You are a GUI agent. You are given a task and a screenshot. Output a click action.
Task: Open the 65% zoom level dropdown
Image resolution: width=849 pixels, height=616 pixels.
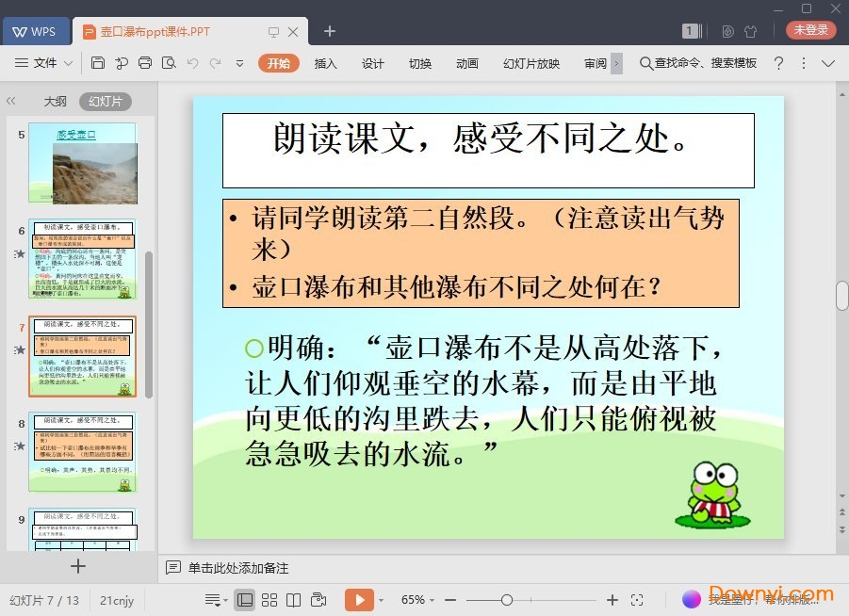[417, 600]
